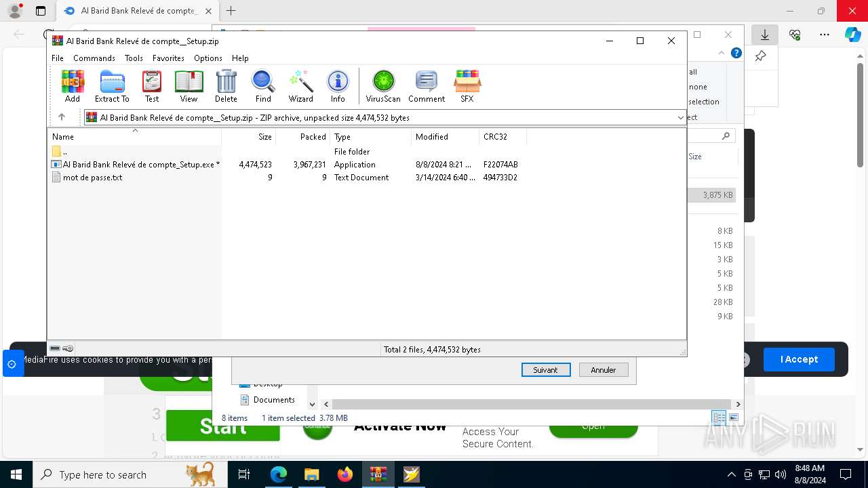The height and width of the screenshot is (488, 868).
Task: Click the Copilot icon in the browser
Action: [x=852, y=35]
